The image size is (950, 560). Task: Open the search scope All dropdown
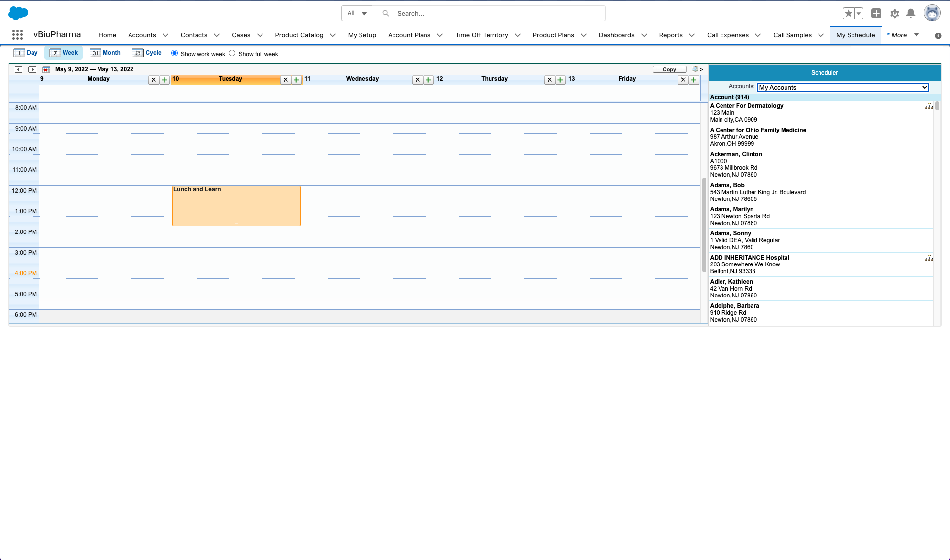[357, 13]
